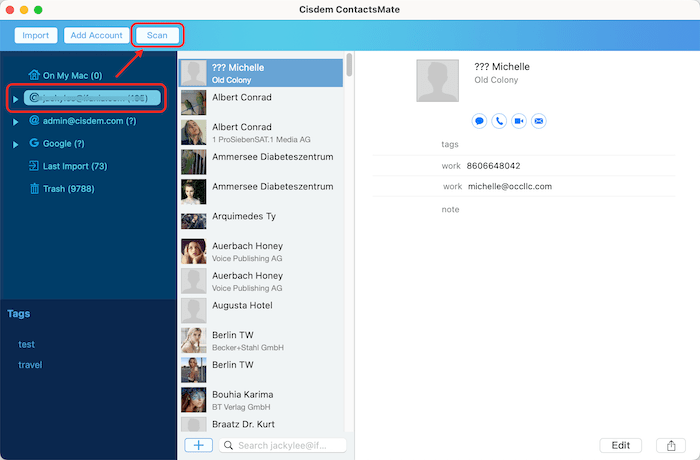Image resolution: width=700 pixels, height=460 pixels.
Task: Click the Import button
Action: 35,35
